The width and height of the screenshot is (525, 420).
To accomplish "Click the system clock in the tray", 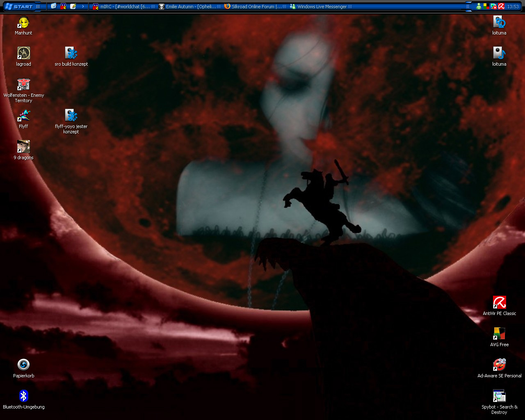I will pos(513,7).
